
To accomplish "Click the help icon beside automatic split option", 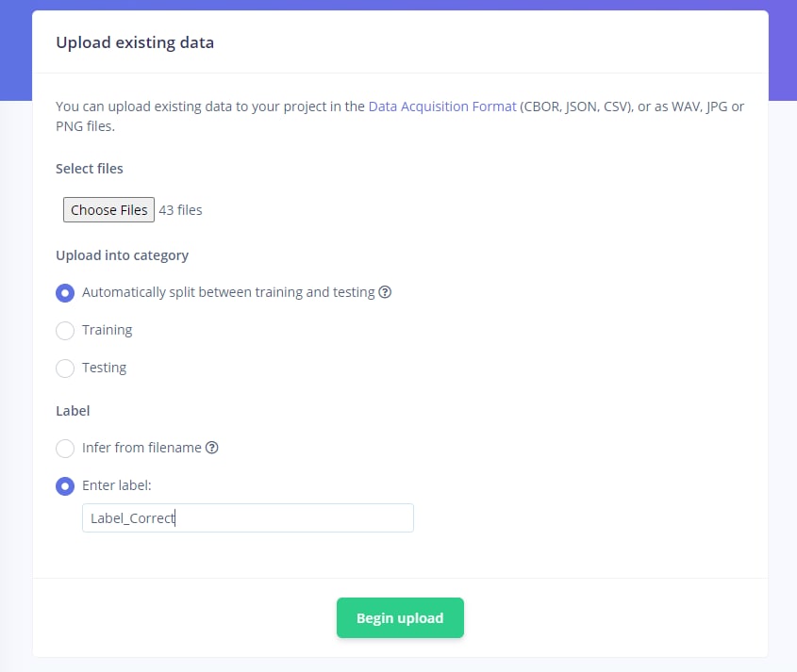I will point(385,292).
